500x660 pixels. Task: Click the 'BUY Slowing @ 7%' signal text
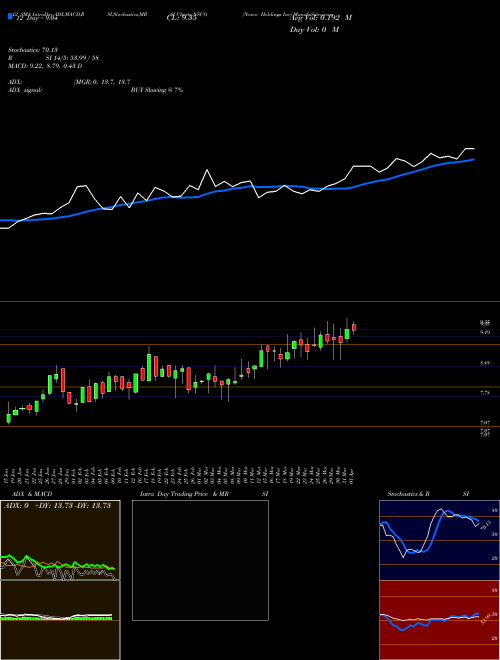pos(157,90)
